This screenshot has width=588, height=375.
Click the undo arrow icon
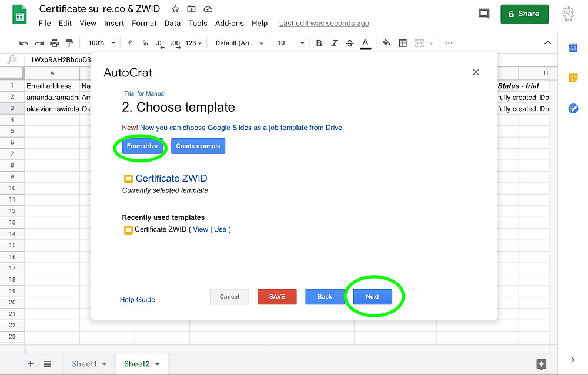click(24, 43)
